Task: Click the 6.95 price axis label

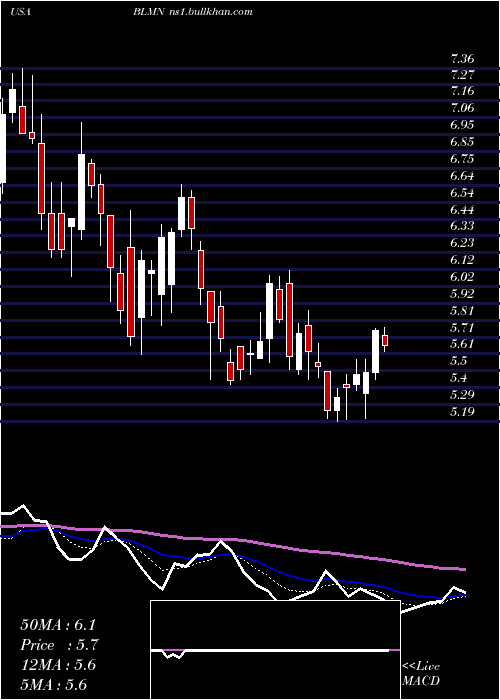Action: [x=462, y=125]
